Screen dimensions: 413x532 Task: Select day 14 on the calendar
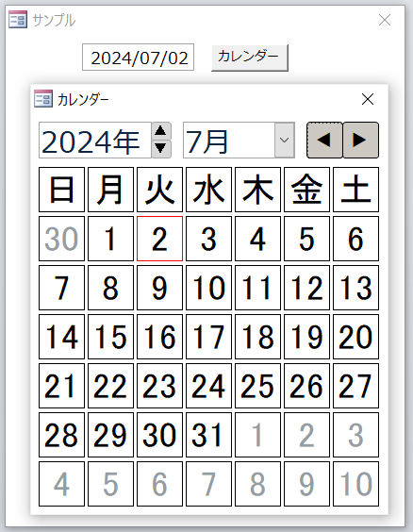(61, 337)
